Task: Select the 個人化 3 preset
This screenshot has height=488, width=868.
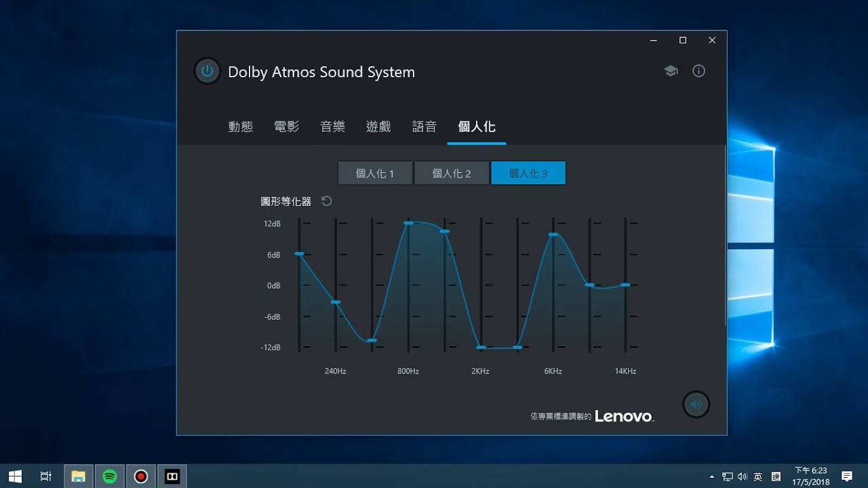Action: (528, 173)
